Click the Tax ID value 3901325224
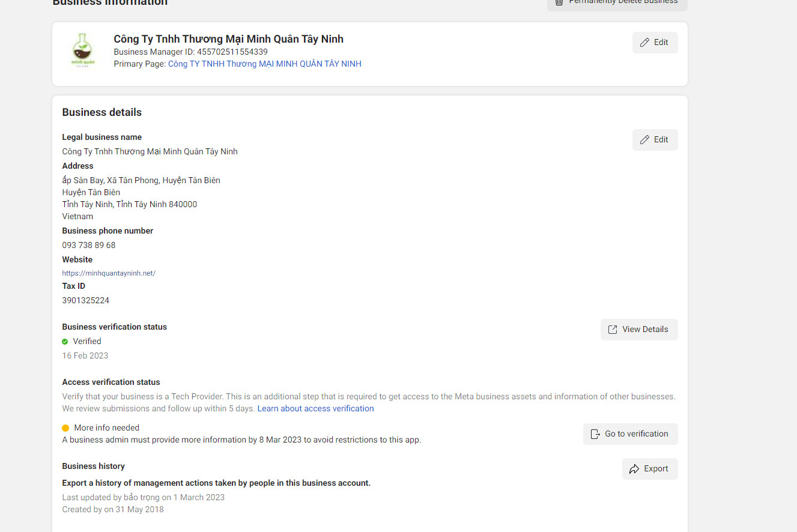This screenshot has height=532, width=797. (86, 300)
